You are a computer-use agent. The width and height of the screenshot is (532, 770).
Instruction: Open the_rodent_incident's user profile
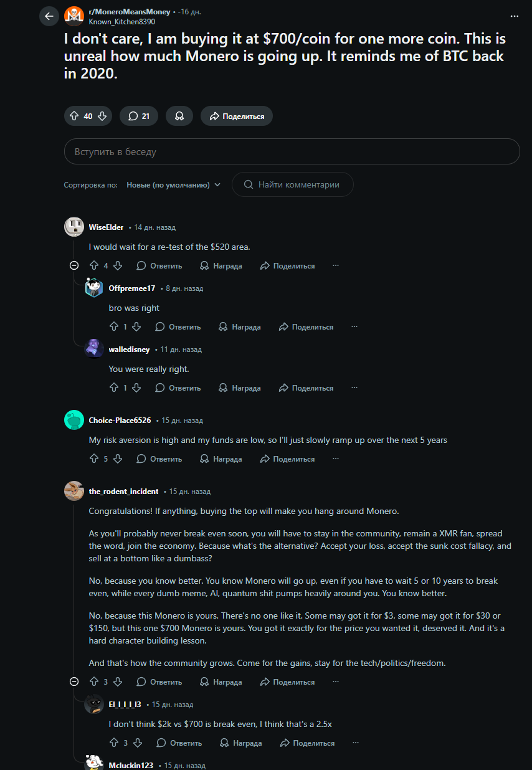pos(123,492)
